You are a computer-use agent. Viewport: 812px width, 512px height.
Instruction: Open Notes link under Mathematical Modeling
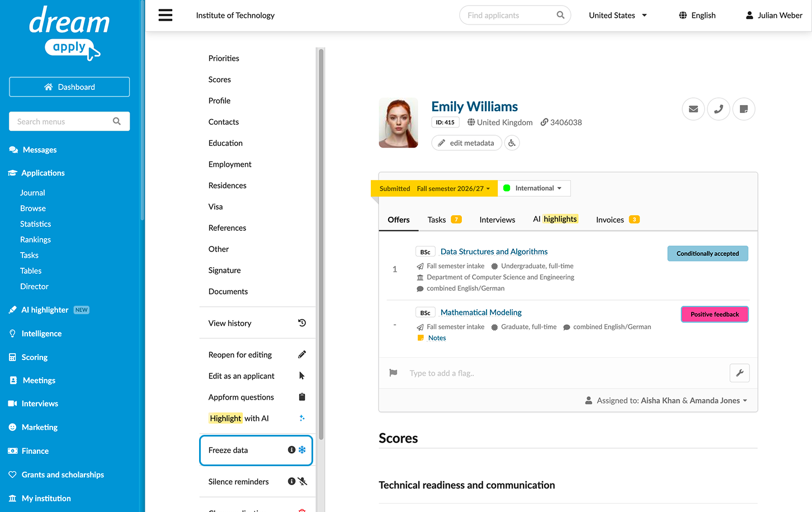[437, 338]
